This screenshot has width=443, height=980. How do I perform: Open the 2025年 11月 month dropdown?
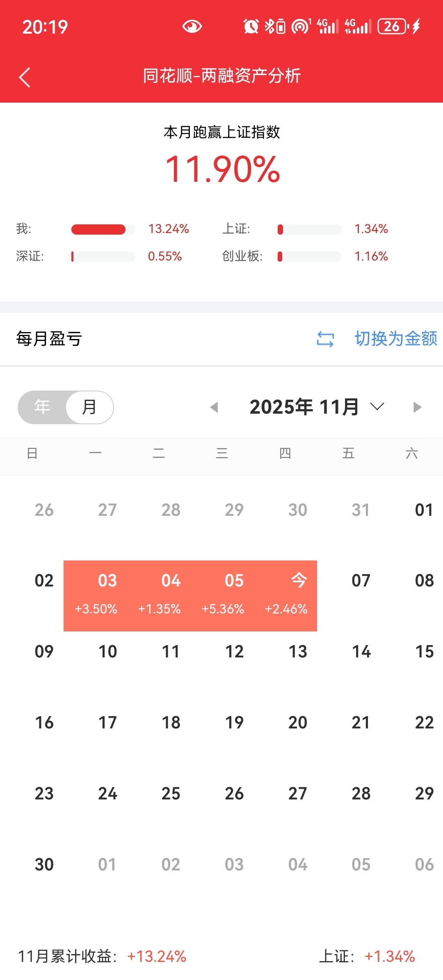tap(304, 407)
